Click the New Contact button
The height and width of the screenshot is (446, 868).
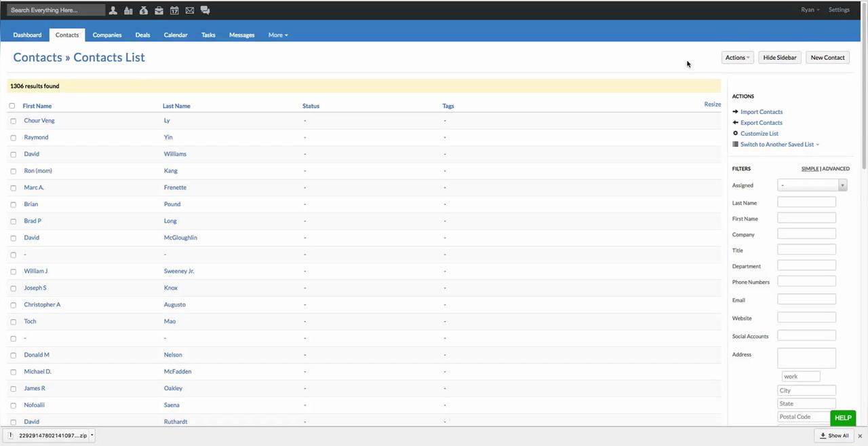click(x=828, y=58)
